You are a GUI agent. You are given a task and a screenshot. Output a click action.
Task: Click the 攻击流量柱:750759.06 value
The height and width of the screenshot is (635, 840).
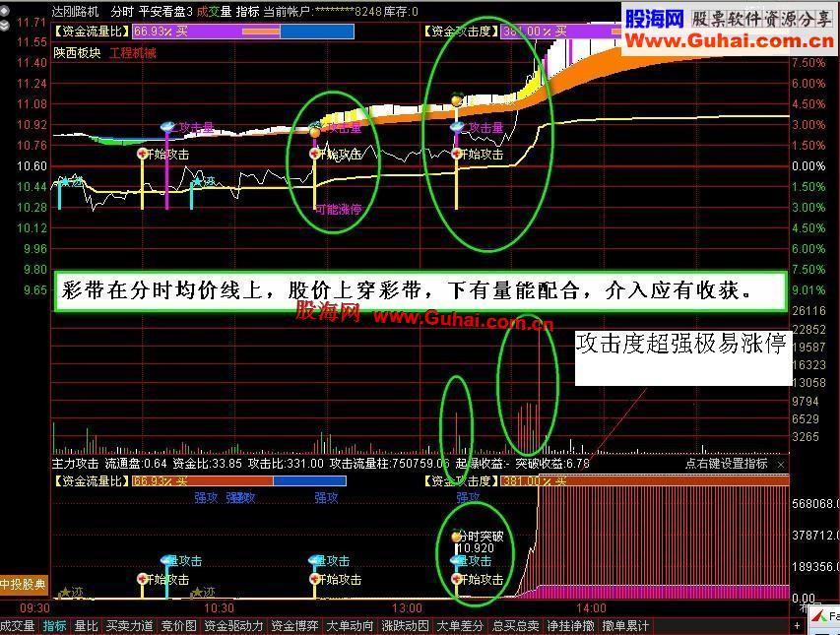point(389,464)
